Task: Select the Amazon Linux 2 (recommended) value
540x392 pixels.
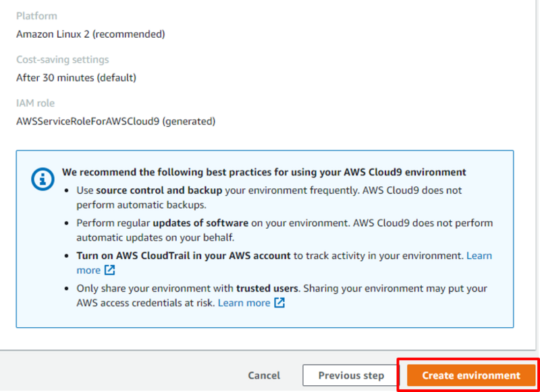Action: pos(90,34)
